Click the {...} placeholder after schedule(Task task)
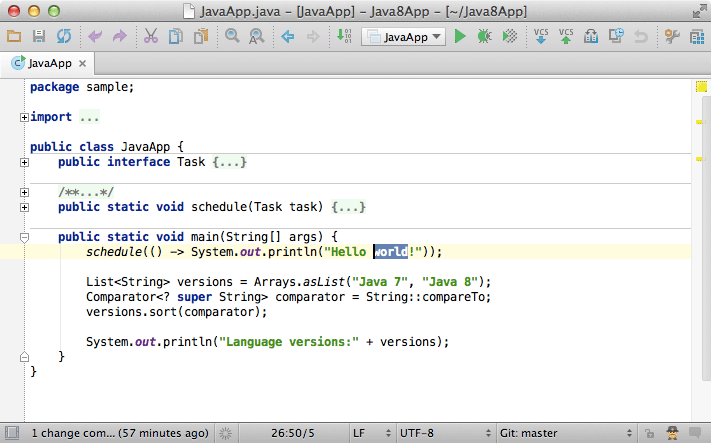Image resolution: width=711 pixels, height=443 pixels. coord(348,207)
